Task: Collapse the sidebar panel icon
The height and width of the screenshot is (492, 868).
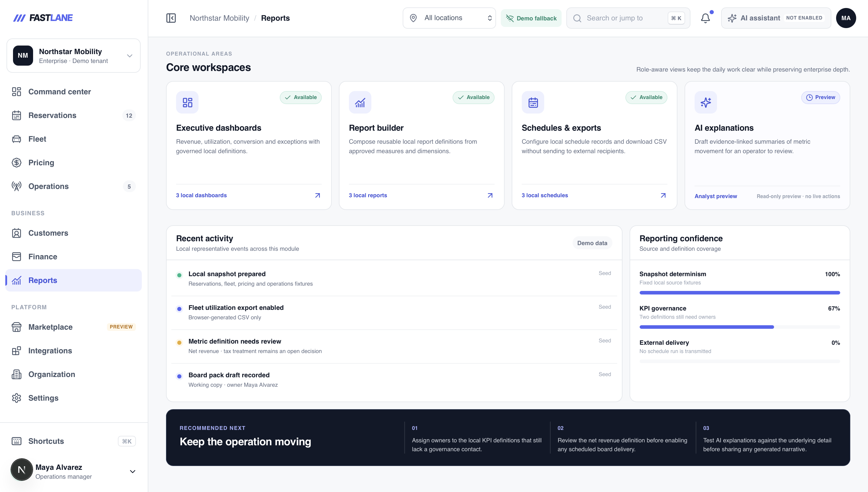Action: [171, 18]
